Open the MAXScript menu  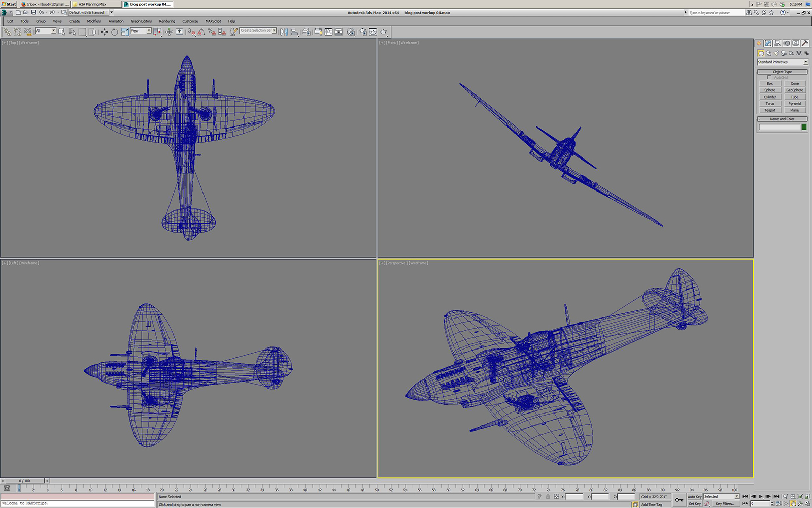(213, 21)
